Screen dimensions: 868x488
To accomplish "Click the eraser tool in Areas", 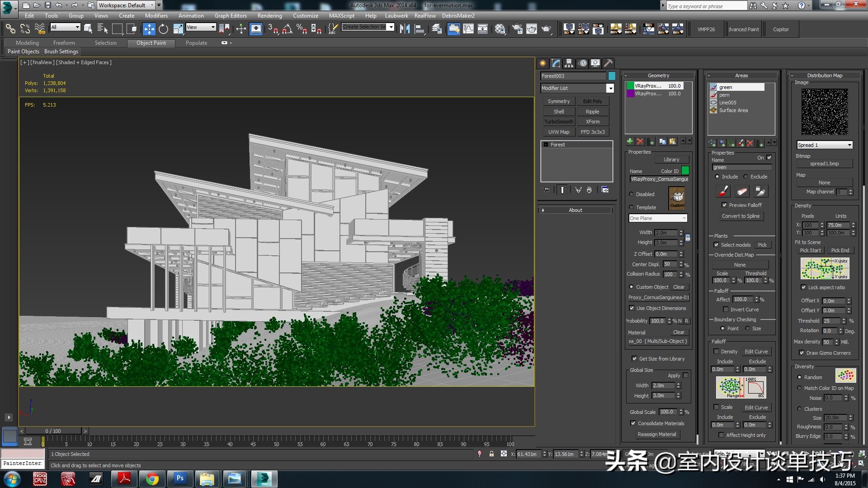I will 742,192.
